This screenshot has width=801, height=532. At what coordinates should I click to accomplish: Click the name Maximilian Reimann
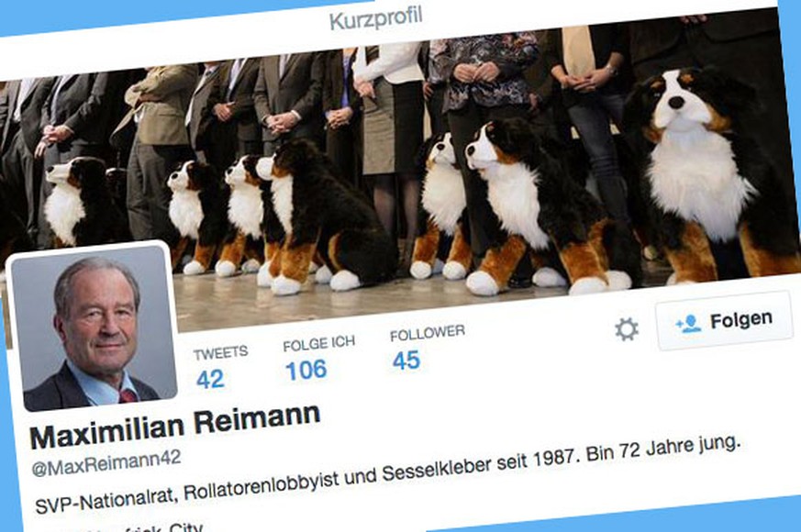pyautogui.click(x=175, y=427)
